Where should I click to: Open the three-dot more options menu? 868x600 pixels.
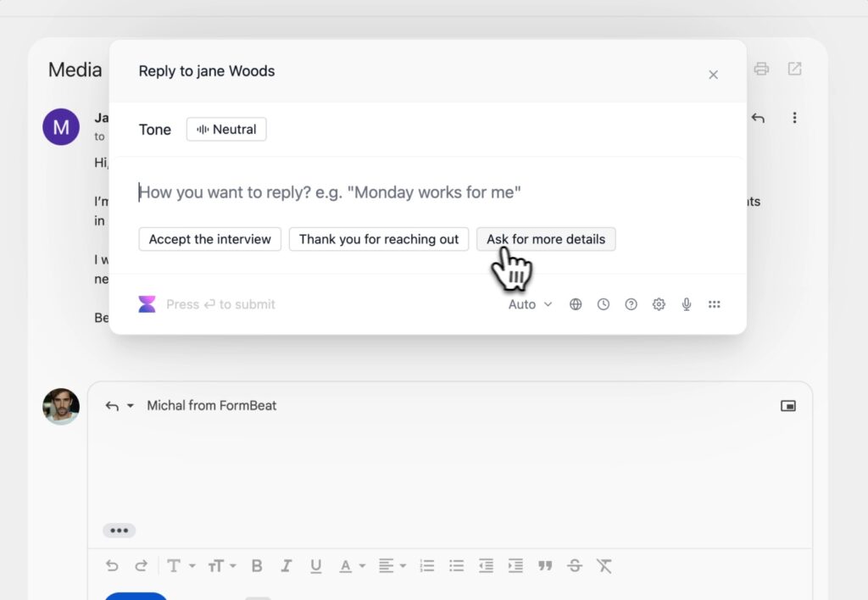794,118
